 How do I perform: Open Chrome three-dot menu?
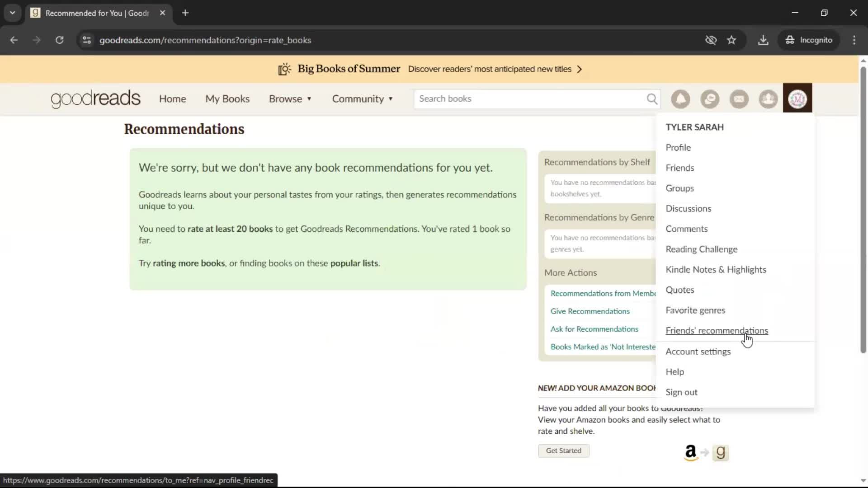point(854,40)
